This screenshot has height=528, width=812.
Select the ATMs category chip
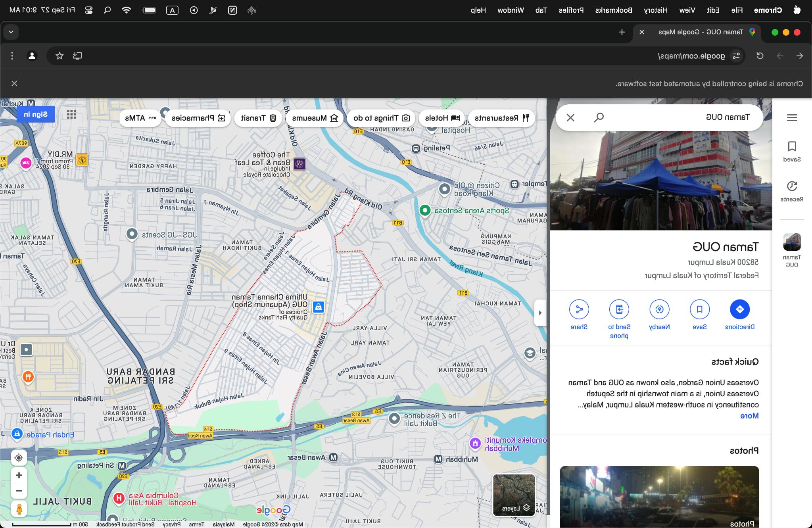click(140, 118)
